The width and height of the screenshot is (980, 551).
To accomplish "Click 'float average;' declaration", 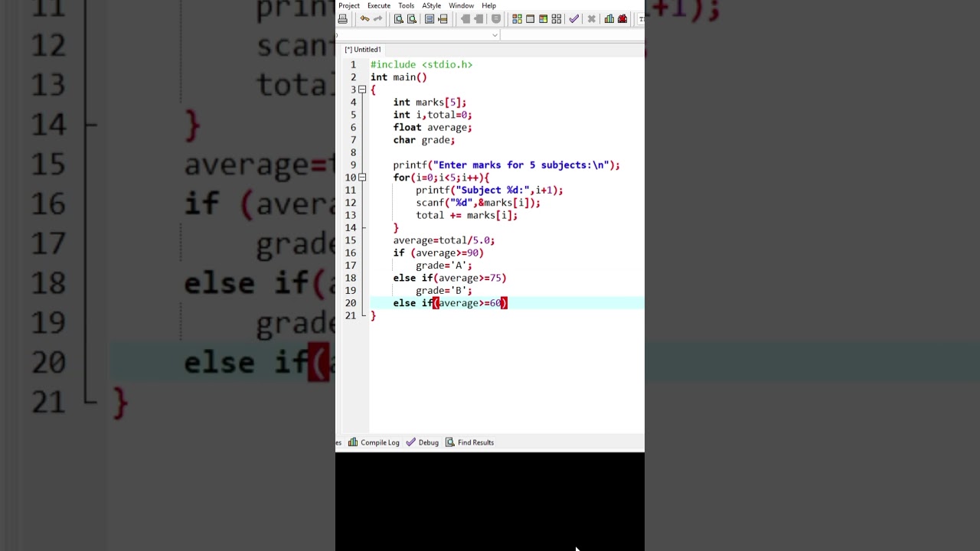I will pyautogui.click(x=433, y=128).
